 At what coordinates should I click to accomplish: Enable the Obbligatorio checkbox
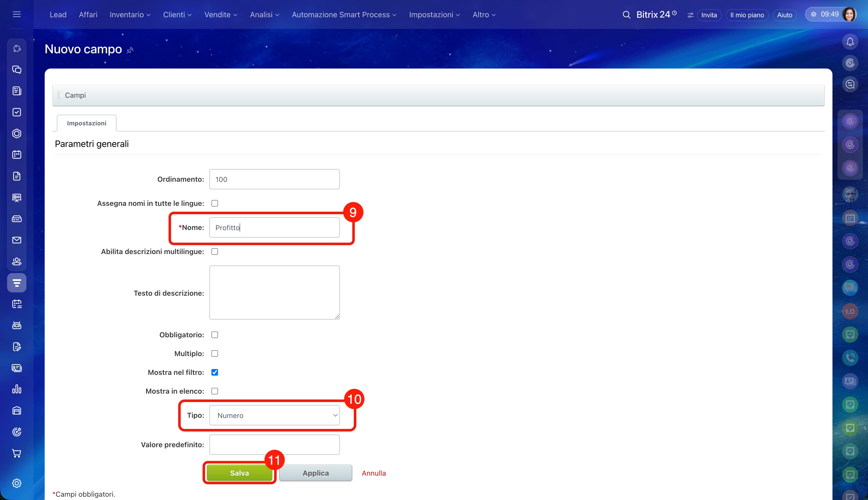click(x=215, y=335)
